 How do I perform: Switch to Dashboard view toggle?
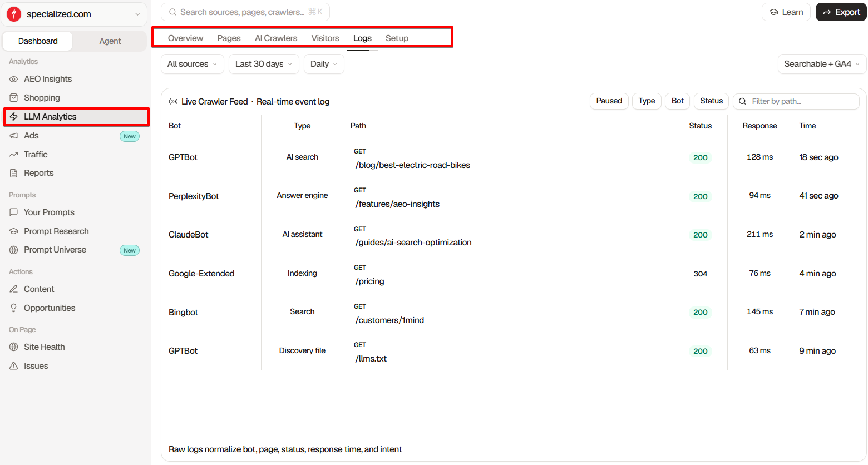(x=38, y=41)
